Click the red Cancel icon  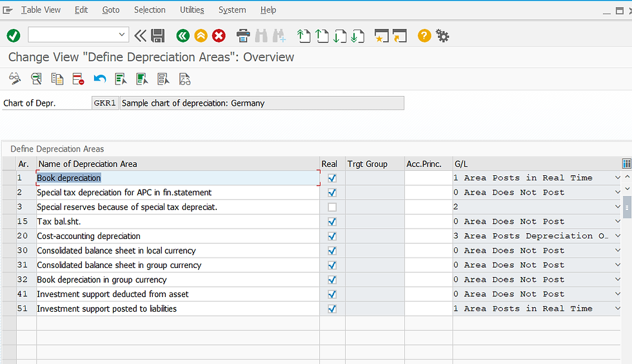coord(219,36)
